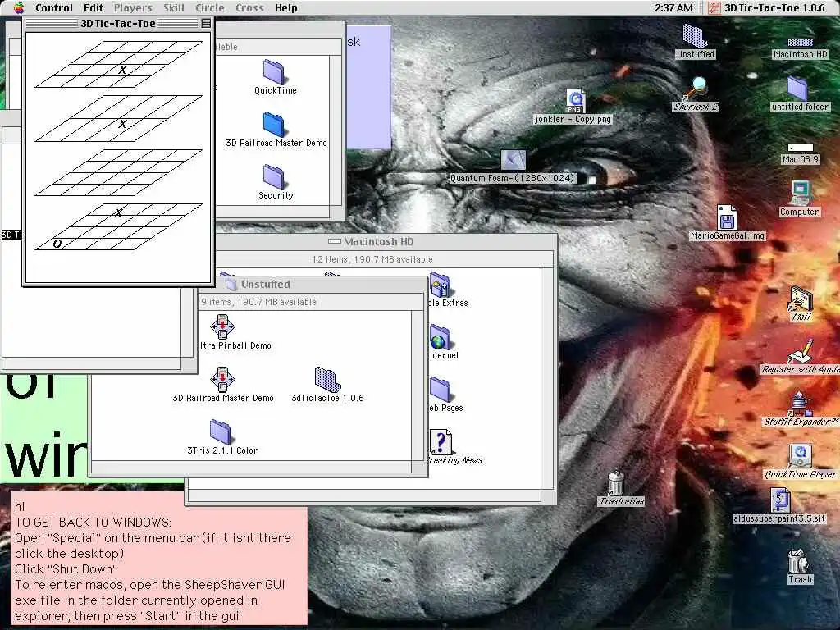Image resolution: width=840 pixels, height=630 pixels.
Task: Open the Edit menu
Action: [x=94, y=8]
